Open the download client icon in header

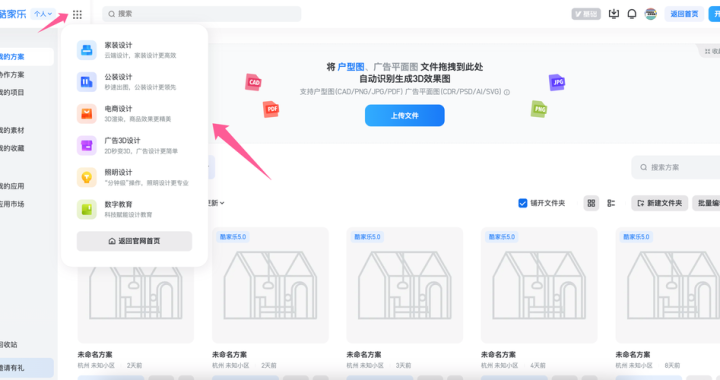click(x=613, y=14)
